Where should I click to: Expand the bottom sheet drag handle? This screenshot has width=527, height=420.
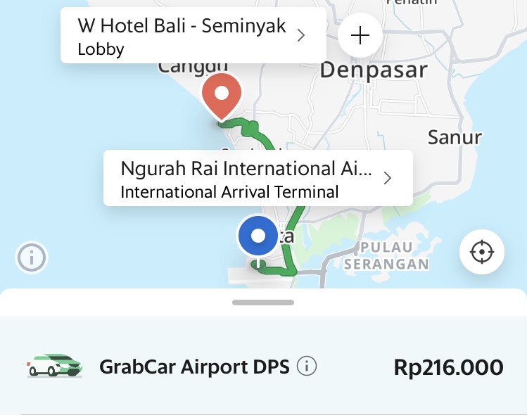pos(263,303)
